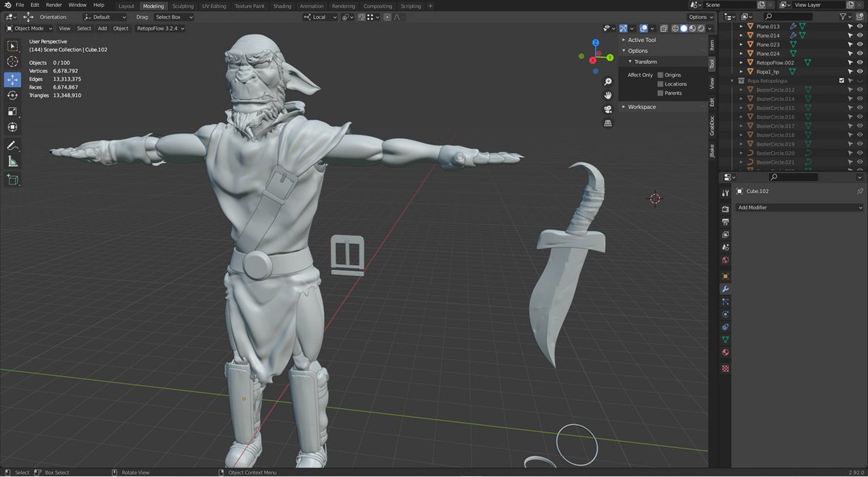Viewport: 868px width, 477px height.
Task: Switch to the Sculpting workspace tab
Action: pyautogui.click(x=183, y=5)
